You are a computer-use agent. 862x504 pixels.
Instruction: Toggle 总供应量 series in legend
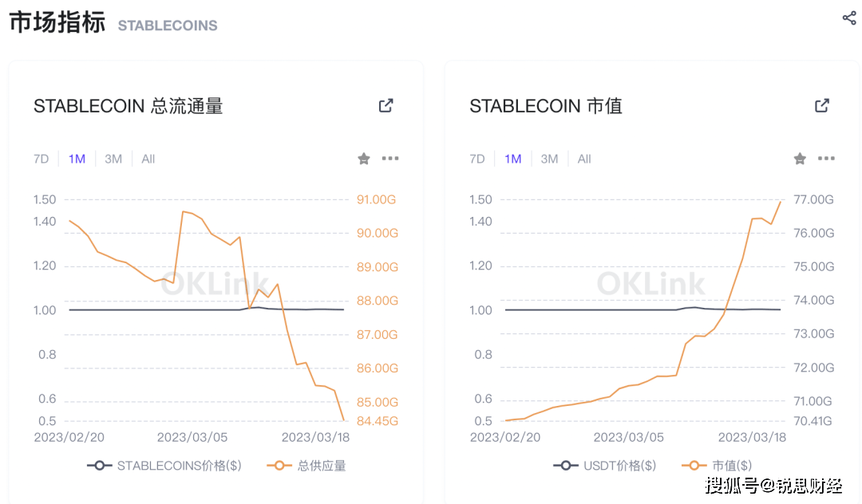309,466
